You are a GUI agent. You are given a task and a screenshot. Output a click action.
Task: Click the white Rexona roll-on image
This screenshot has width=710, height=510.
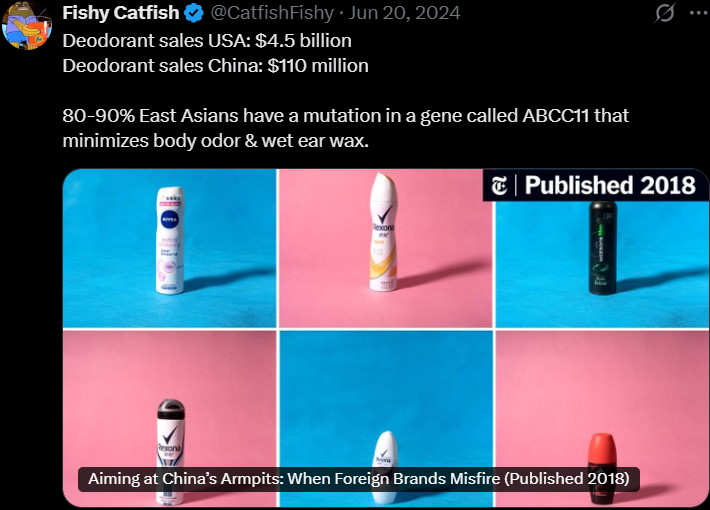pos(385,467)
